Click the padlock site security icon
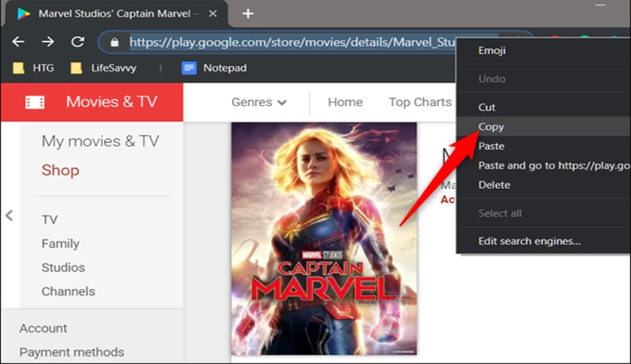This screenshot has width=631, height=364. [x=115, y=42]
